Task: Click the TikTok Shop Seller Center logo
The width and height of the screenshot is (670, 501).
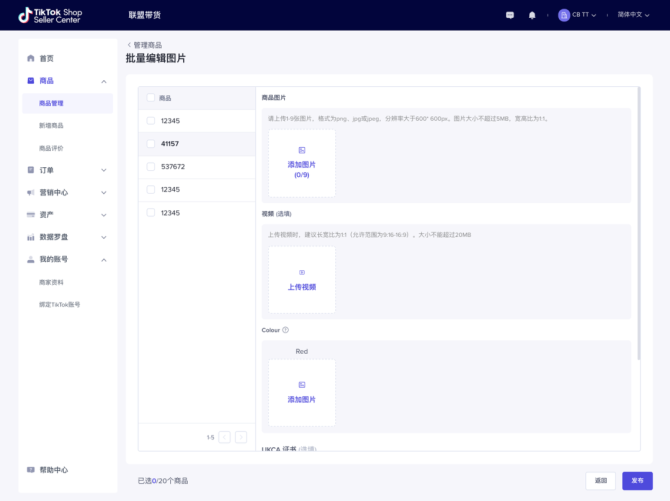Action: tap(50, 15)
